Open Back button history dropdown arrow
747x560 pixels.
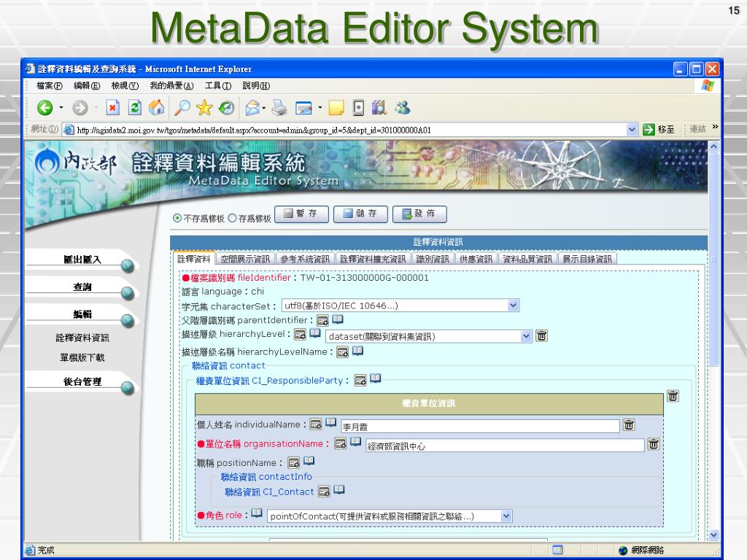tap(61, 108)
